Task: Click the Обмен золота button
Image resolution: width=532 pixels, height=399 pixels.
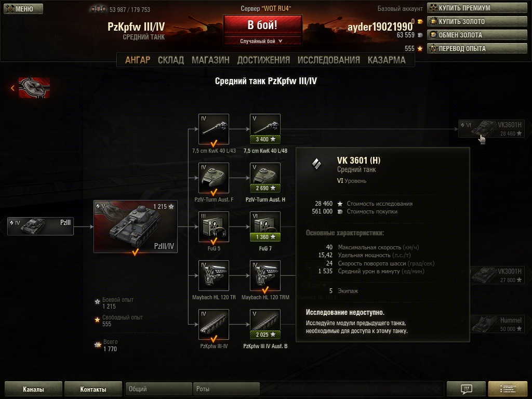Action: pyautogui.click(x=477, y=35)
